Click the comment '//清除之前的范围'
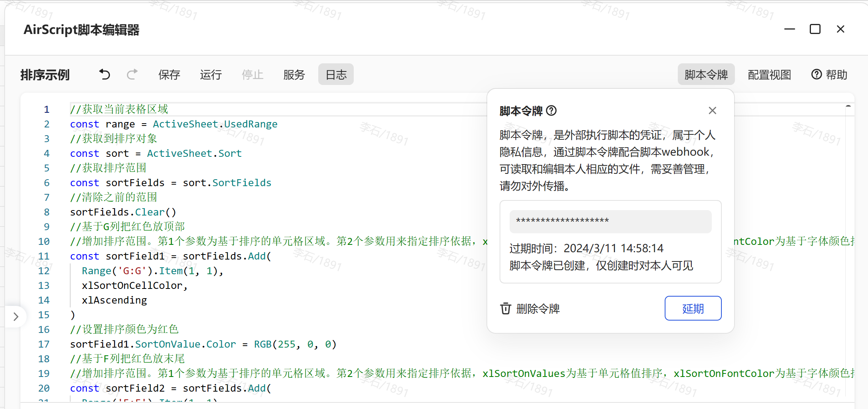The image size is (868, 409). pyautogui.click(x=113, y=197)
